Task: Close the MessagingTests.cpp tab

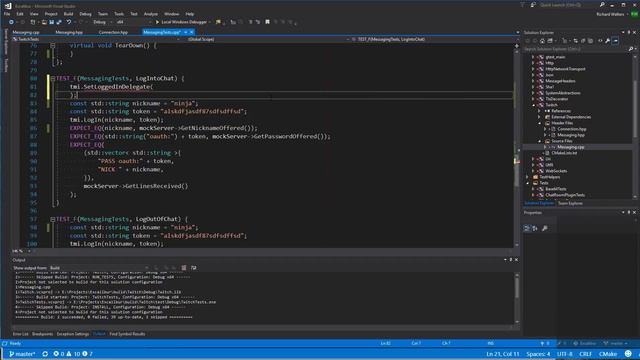Action: pyautogui.click(x=191, y=32)
